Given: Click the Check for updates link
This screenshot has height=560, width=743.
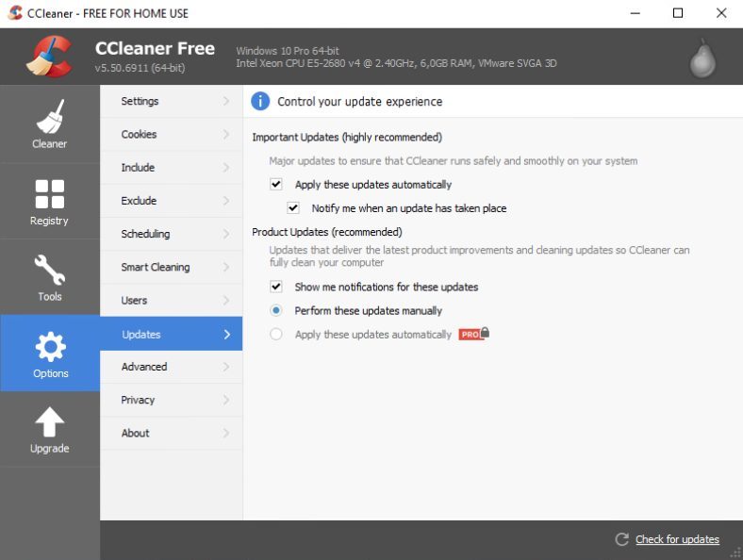Looking at the screenshot, I should (x=677, y=539).
